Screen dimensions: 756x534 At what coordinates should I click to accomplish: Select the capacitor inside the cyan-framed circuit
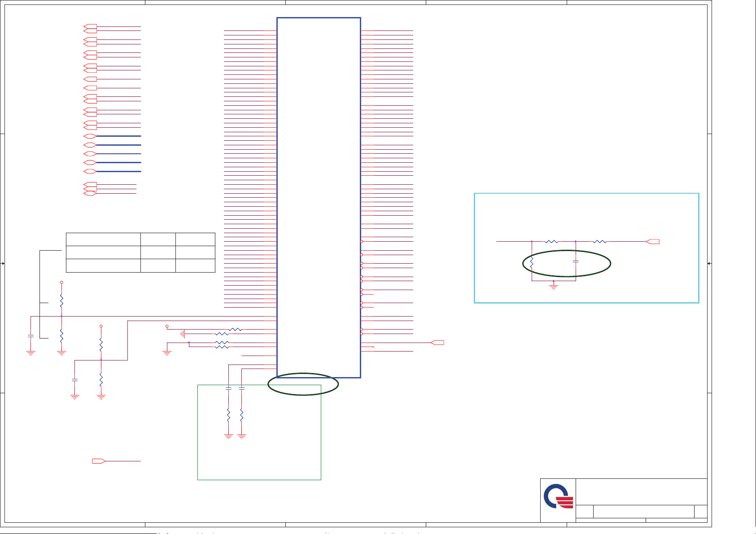pos(576,261)
